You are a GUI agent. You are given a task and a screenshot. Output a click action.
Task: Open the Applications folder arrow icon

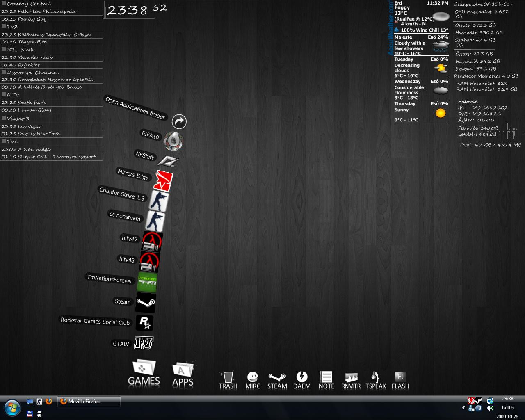(x=179, y=121)
